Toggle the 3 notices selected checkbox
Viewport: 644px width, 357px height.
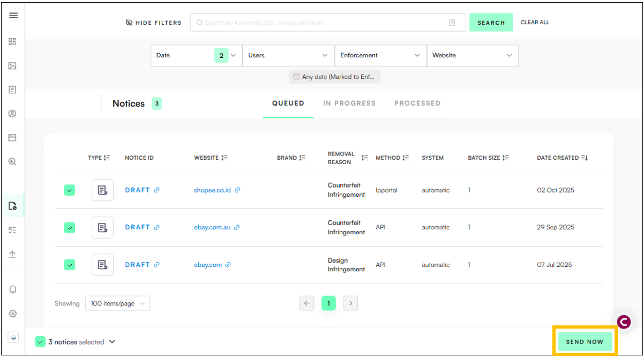(x=40, y=342)
